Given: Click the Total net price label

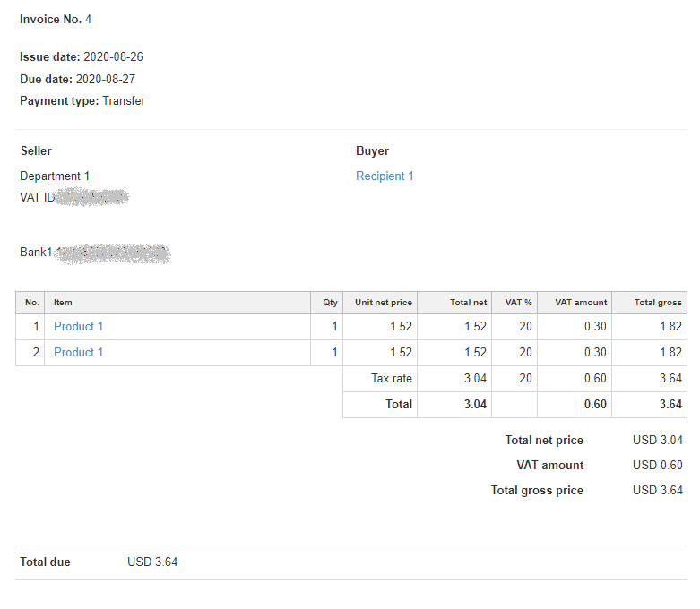Looking at the screenshot, I should [x=544, y=441].
